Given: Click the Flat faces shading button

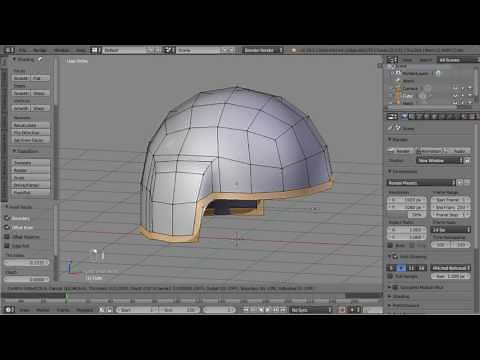Looking at the screenshot, I should coord(40,78).
